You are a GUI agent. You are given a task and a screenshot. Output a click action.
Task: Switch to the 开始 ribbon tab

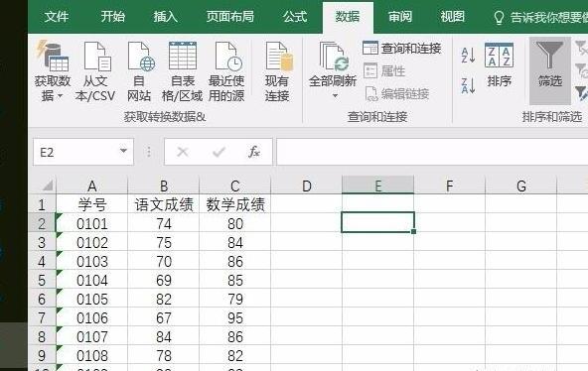[x=112, y=17]
